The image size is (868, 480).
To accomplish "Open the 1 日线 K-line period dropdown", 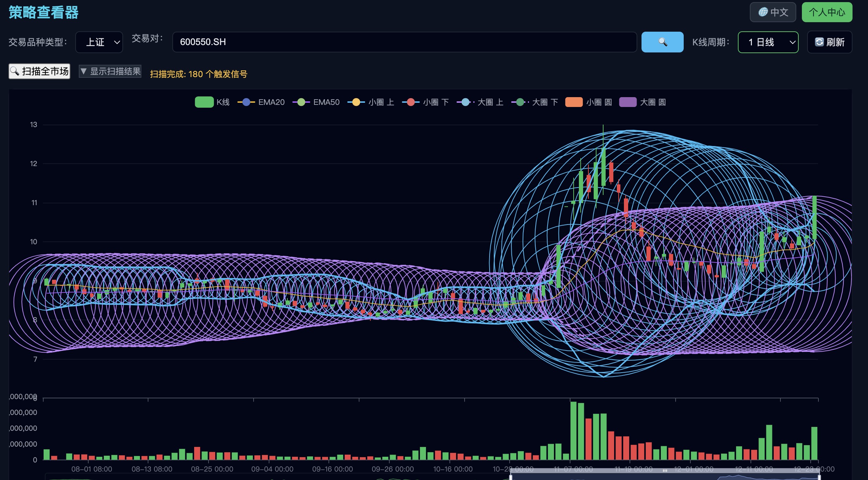I will click(x=768, y=42).
